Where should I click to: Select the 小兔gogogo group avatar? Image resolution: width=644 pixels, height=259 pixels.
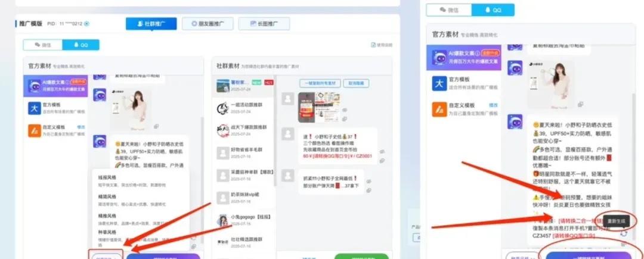click(x=222, y=219)
